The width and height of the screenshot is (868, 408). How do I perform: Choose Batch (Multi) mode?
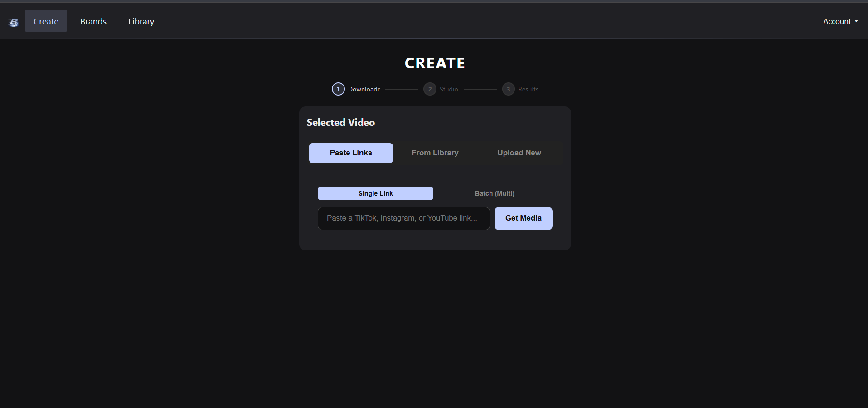tap(495, 193)
